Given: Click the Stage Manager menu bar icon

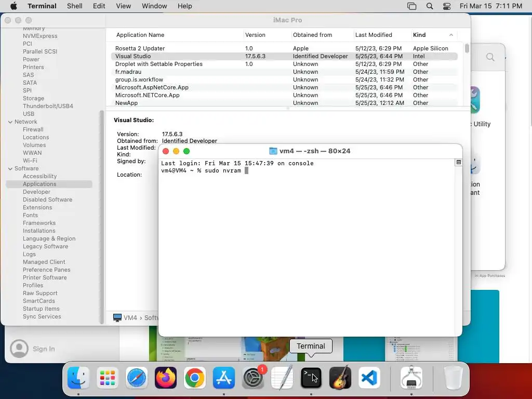Looking at the screenshot, I should click(x=411, y=6).
